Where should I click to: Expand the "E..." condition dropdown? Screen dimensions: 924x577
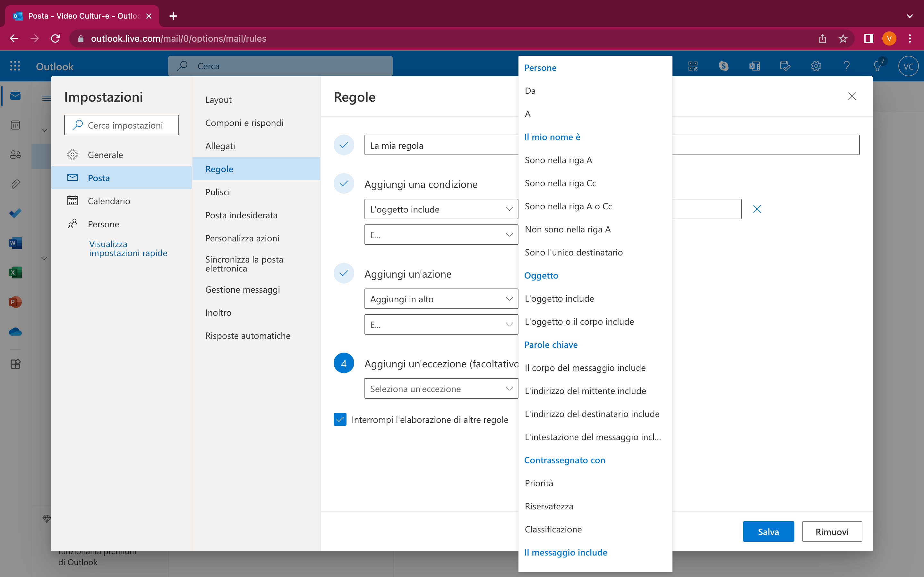[x=441, y=234]
